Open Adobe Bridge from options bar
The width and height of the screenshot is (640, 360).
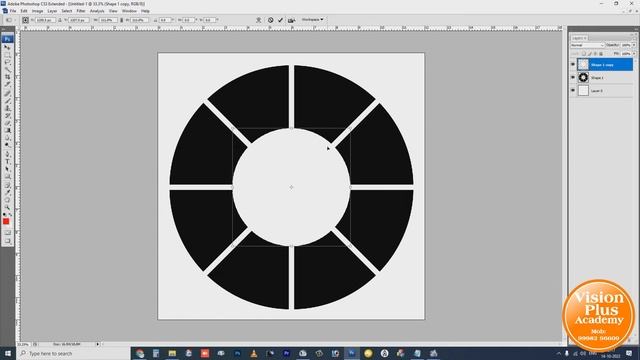[291, 20]
